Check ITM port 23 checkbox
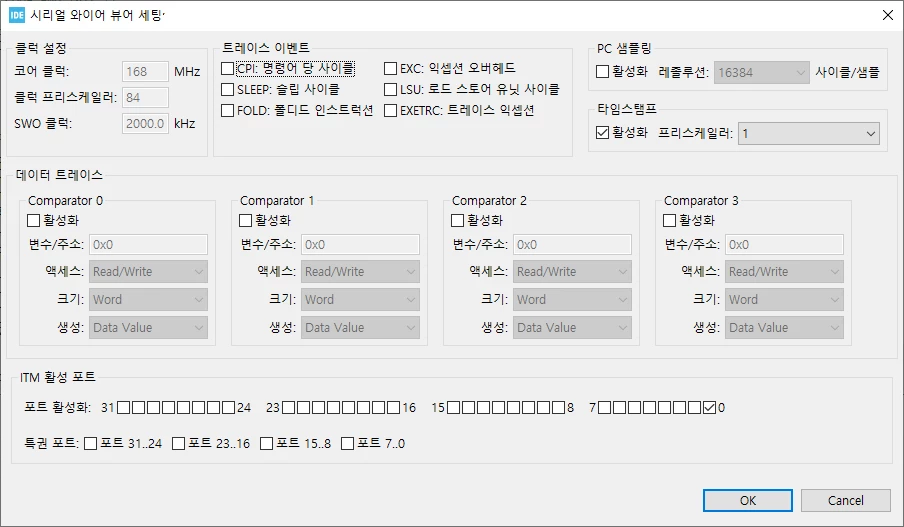Screen dimensions: 904x527 pos(288,408)
